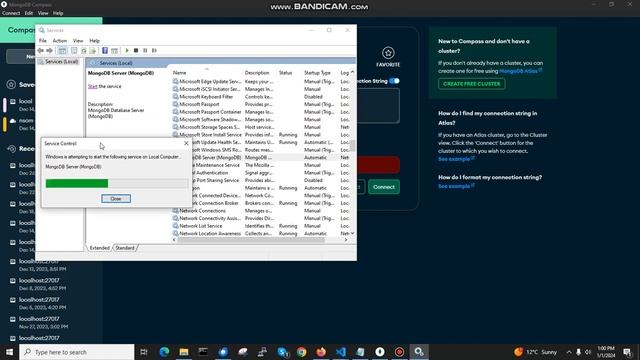Show hidden system tray icons chevron
The height and width of the screenshot is (360, 640).
tap(569, 352)
